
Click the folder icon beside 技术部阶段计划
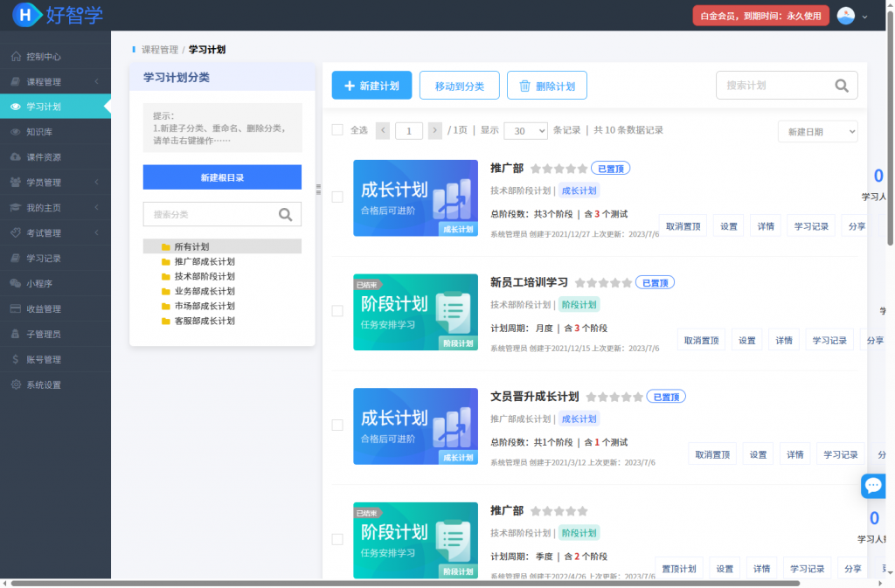tap(165, 277)
